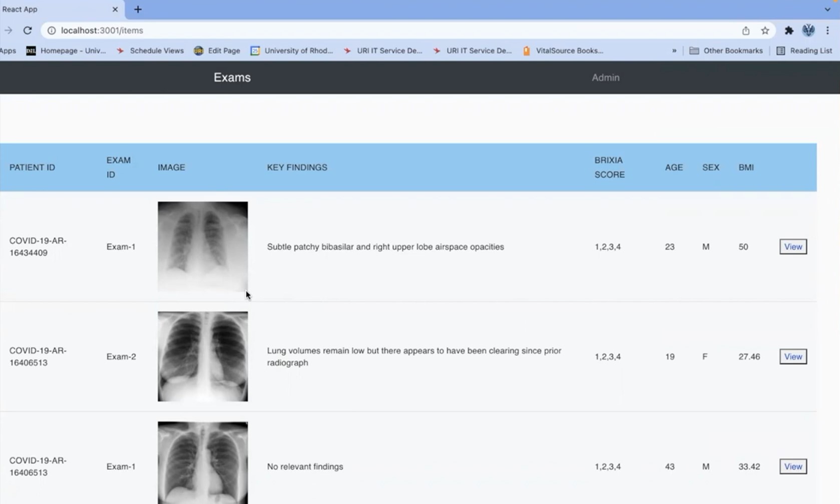Expand the tab search dropdown arrow
840x504 pixels.
tap(827, 10)
